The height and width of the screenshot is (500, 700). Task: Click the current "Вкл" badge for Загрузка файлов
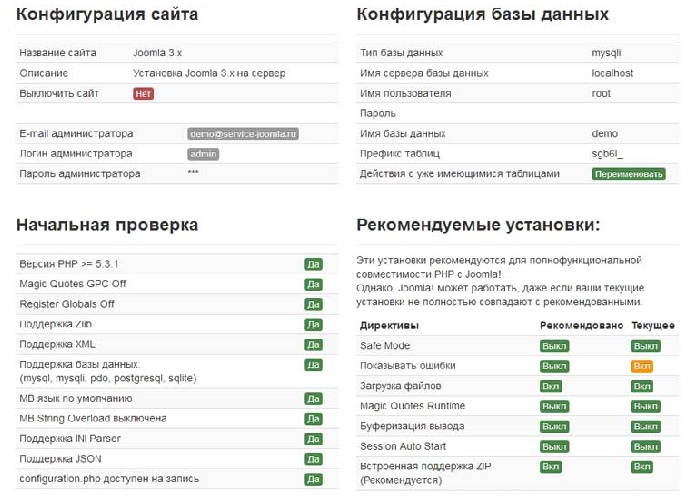click(642, 386)
